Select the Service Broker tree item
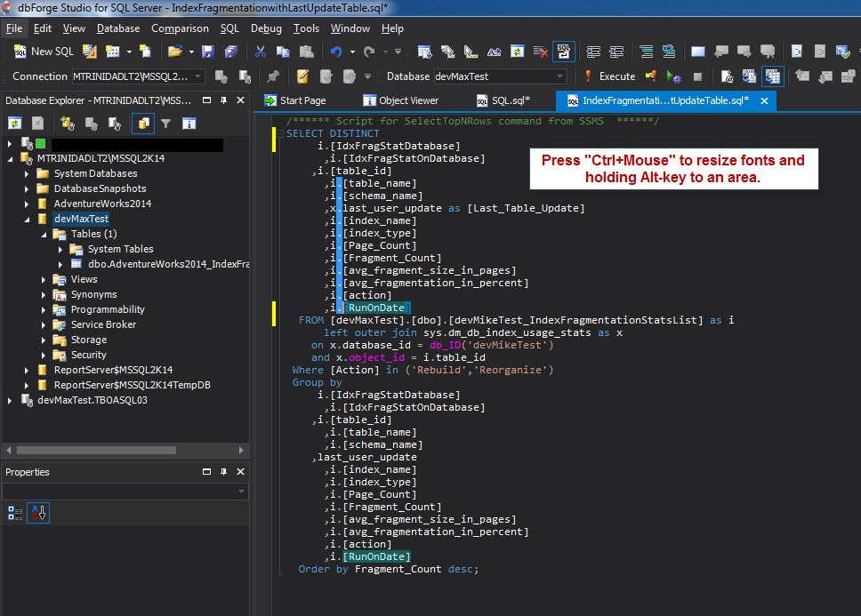Viewport: 861px width, 616px height. (103, 324)
